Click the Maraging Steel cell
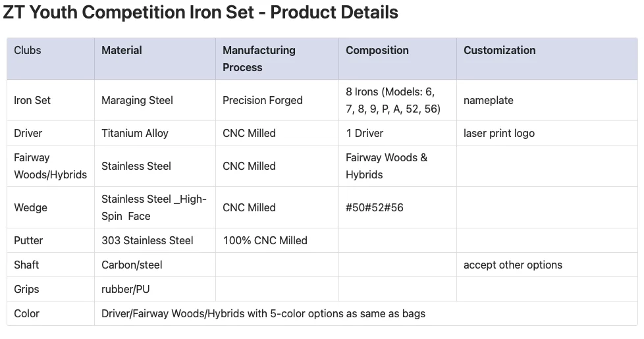This screenshot has width=644, height=339. pos(137,100)
